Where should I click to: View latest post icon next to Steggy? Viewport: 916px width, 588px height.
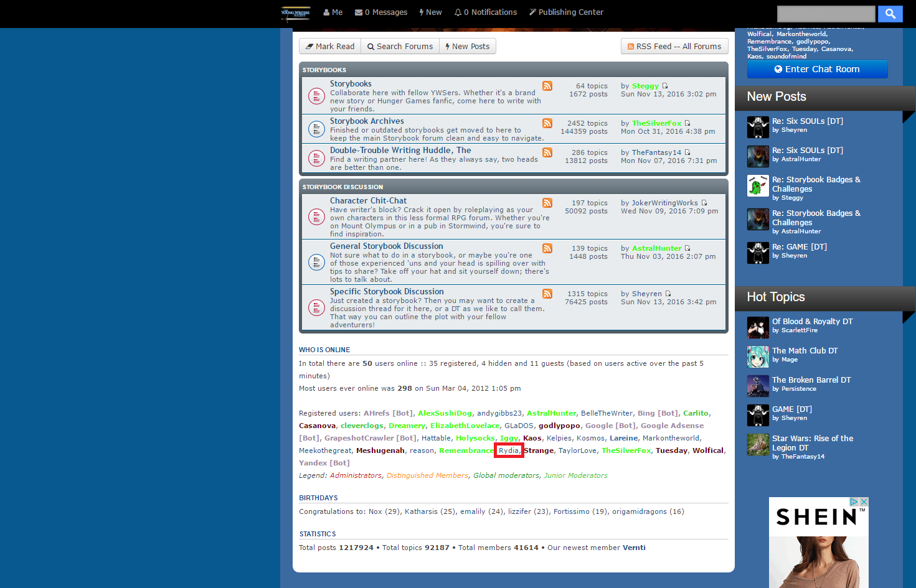coord(665,86)
